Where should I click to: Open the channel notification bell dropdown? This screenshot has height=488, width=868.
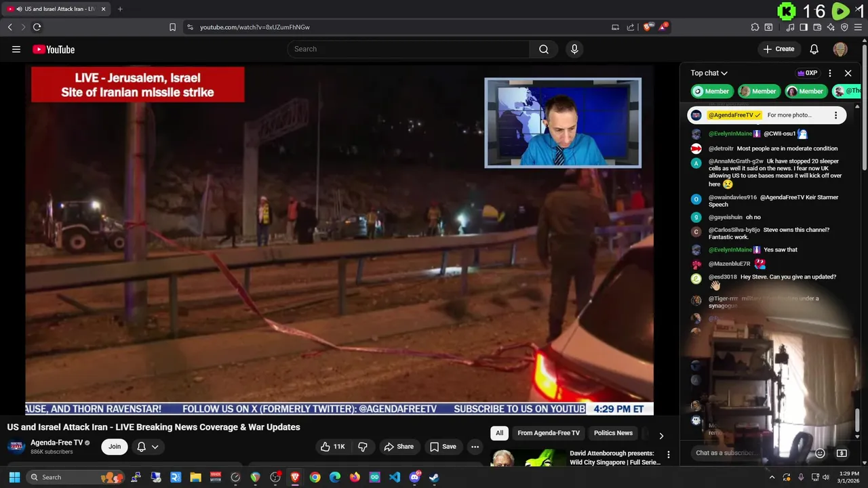coord(148,447)
